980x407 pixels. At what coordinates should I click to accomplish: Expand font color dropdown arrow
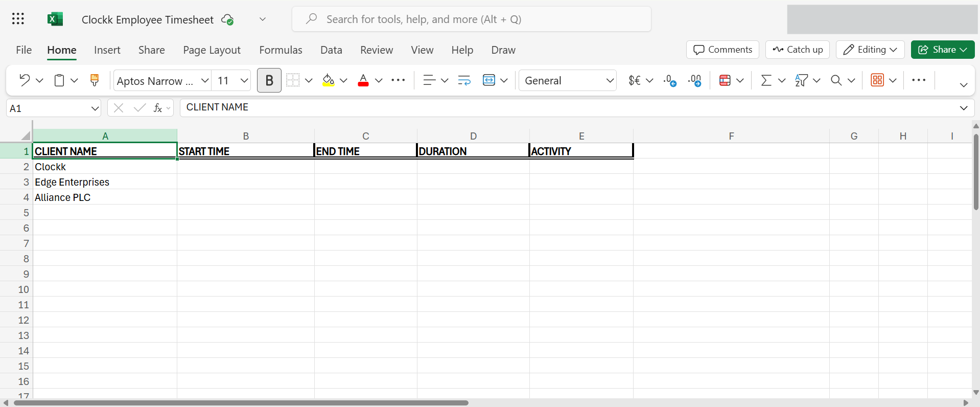(x=379, y=80)
